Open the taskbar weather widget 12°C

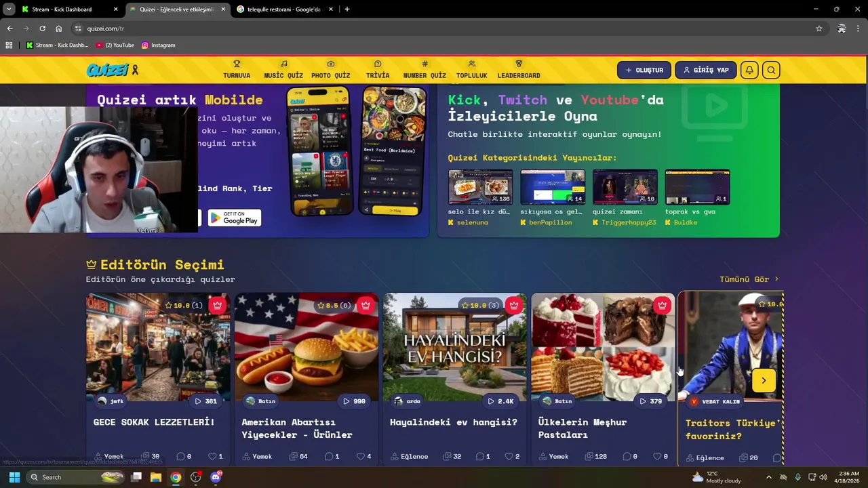point(716,477)
